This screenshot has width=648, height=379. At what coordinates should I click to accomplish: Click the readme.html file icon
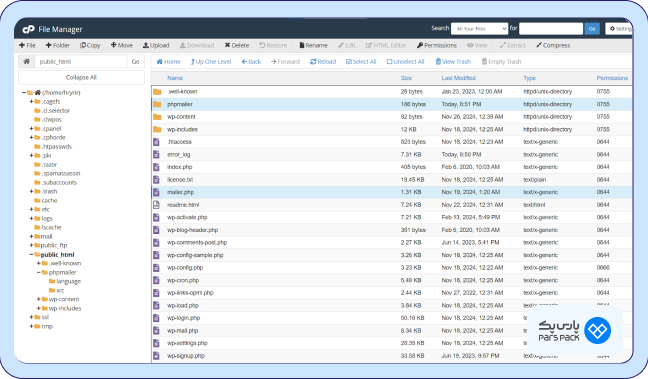point(156,205)
